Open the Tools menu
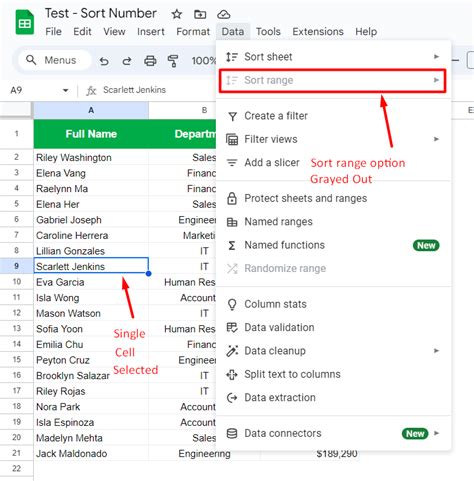Viewport: 474px width, 481px height. [x=268, y=32]
